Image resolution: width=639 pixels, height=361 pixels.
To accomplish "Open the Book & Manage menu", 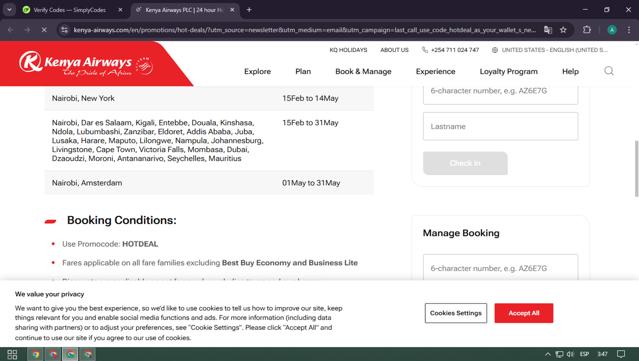I will tap(363, 71).
